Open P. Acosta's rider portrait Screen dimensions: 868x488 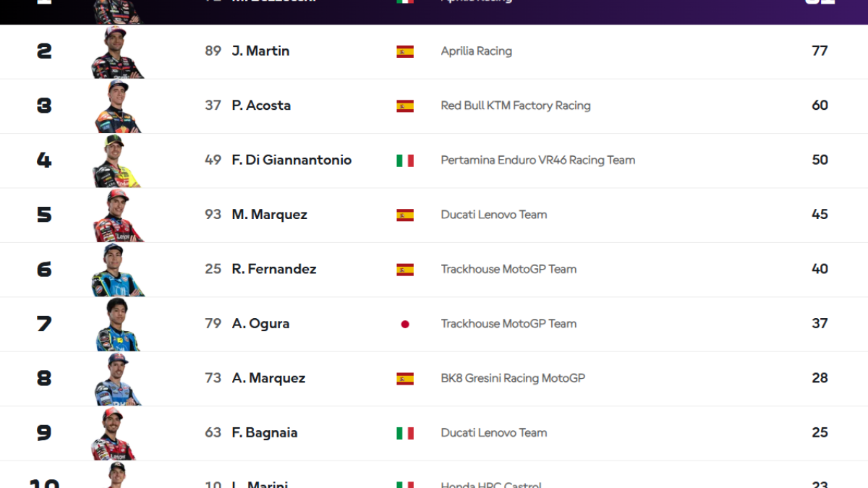tap(117, 106)
